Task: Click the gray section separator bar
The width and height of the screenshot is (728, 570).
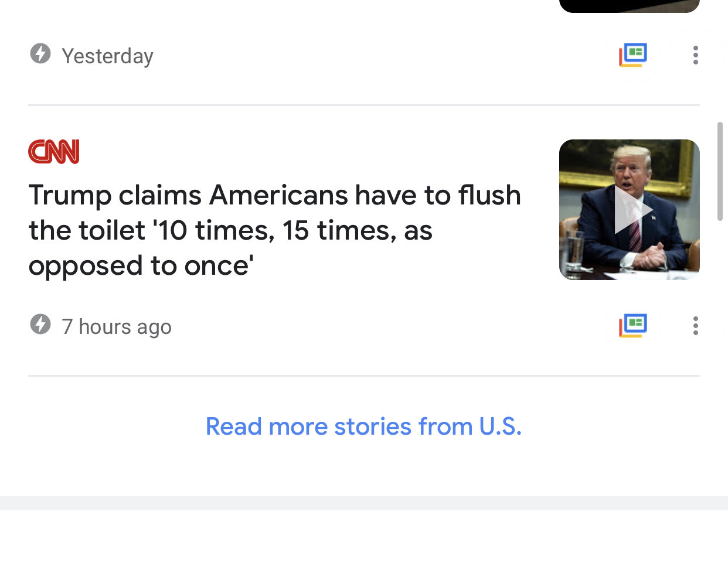Action: pyautogui.click(x=364, y=503)
